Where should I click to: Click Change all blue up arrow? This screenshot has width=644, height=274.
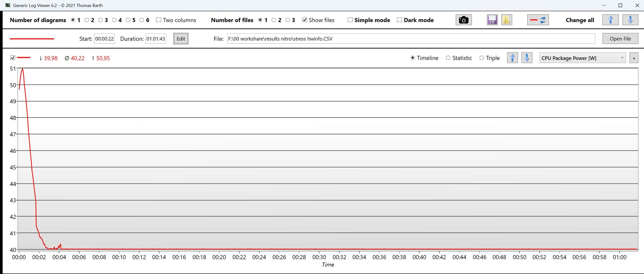click(x=610, y=20)
